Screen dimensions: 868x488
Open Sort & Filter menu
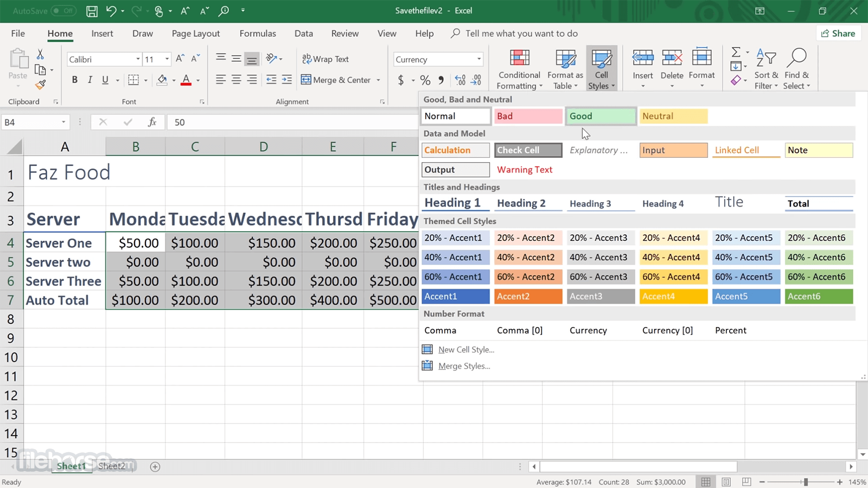pos(766,69)
